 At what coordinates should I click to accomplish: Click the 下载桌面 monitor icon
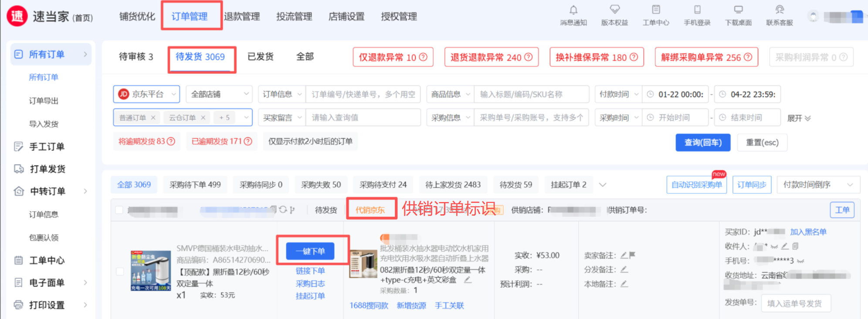click(738, 10)
